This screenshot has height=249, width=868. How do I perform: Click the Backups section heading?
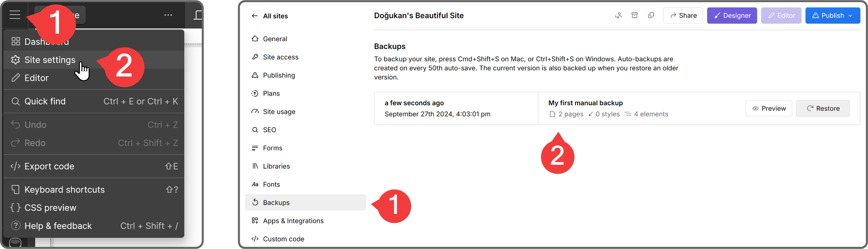(x=390, y=46)
